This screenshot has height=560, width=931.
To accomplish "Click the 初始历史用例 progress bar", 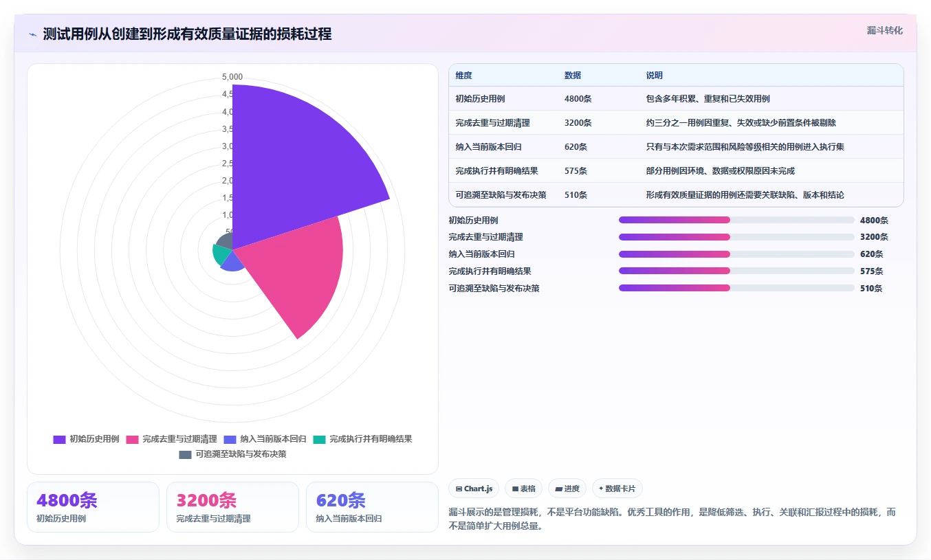I will coord(736,220).
